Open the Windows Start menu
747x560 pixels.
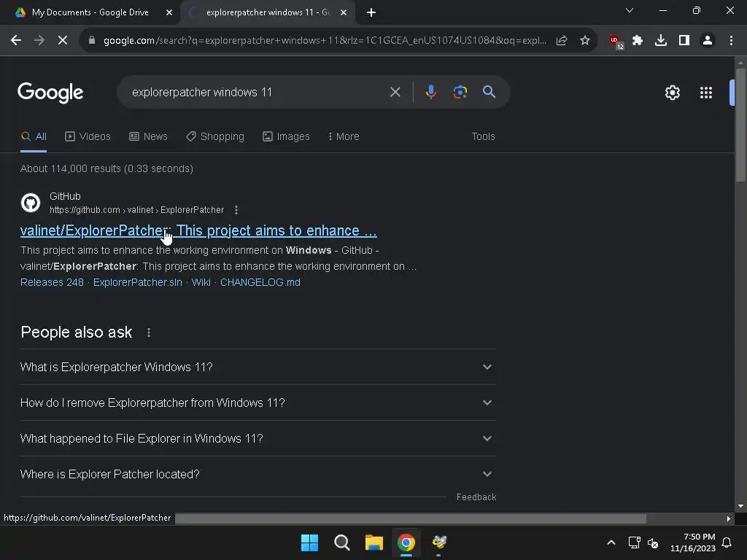[309, 542]
